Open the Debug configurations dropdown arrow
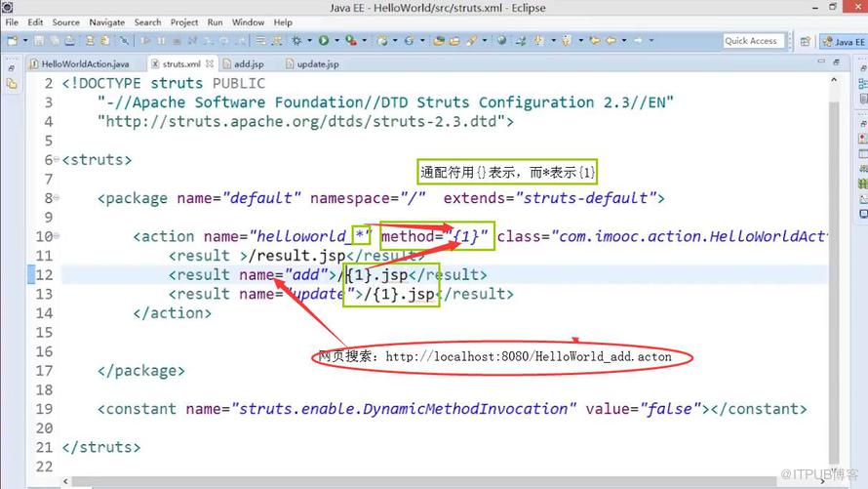This screenshot has height=489, width=868. (309, 40)
